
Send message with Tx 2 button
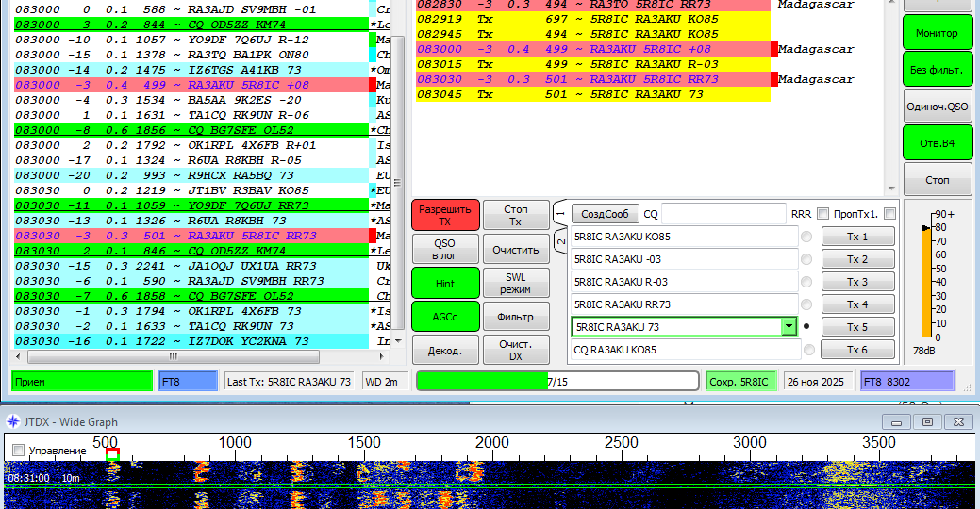pos(857,259)
